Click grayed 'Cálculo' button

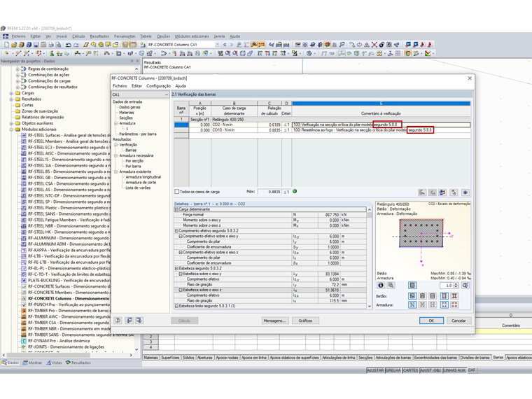point(185,321)
